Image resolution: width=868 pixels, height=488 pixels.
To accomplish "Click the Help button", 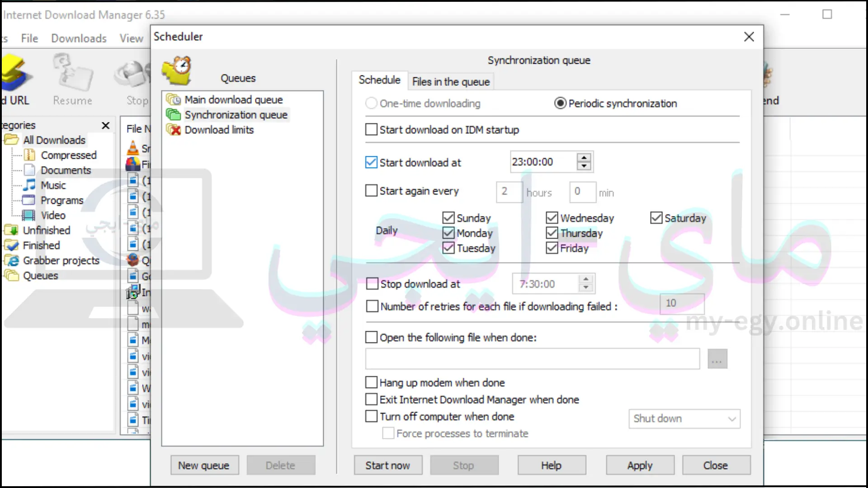I will (551, 465).
